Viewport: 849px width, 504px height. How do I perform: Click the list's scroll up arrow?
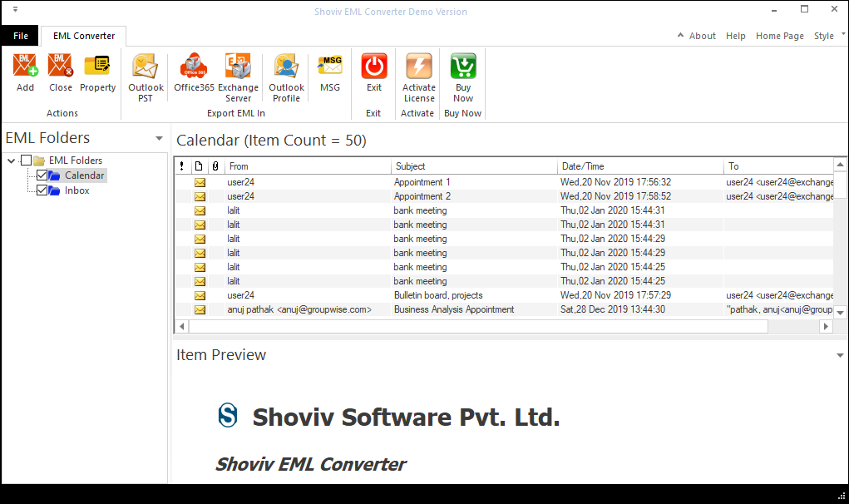point(840,165)
